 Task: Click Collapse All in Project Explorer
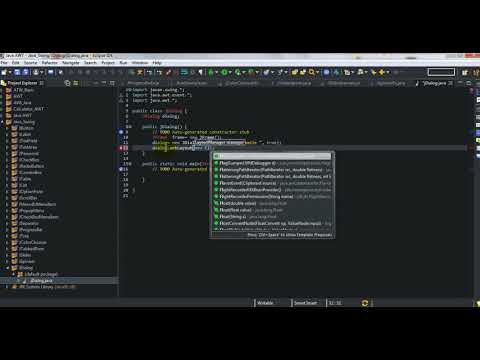(68, 83)
